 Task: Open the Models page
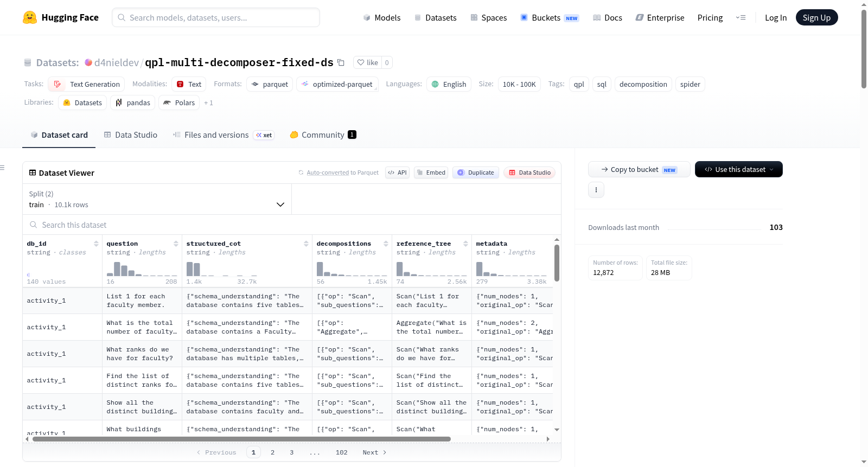pyautogui.click(x=382, y=17)
